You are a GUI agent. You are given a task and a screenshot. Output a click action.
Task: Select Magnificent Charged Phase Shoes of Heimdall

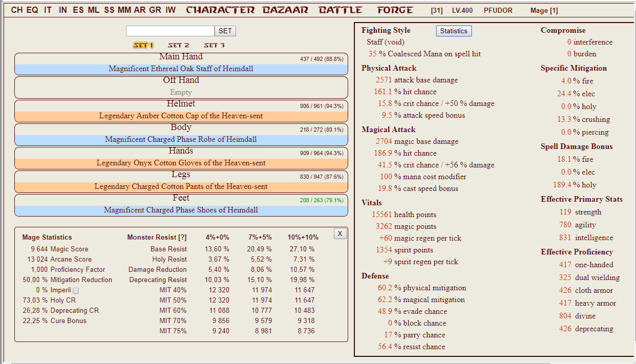coord(181,210)
